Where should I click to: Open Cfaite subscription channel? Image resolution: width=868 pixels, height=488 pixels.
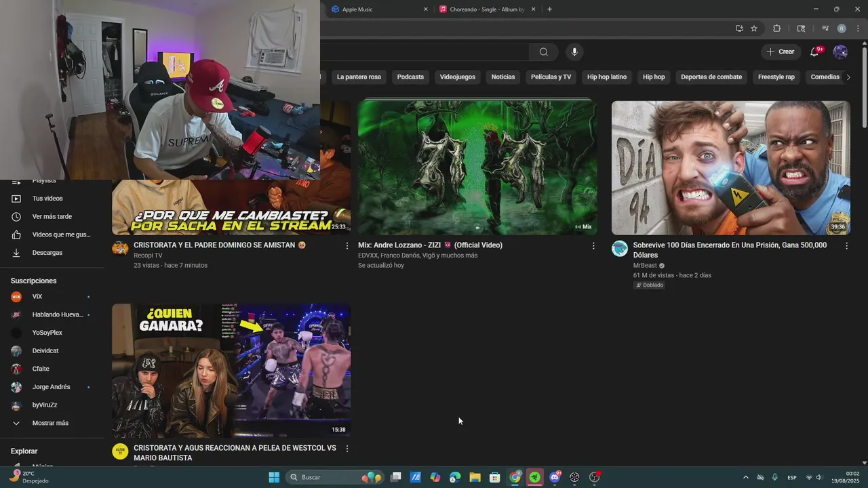pyautogui.click(x=52, y=369)
